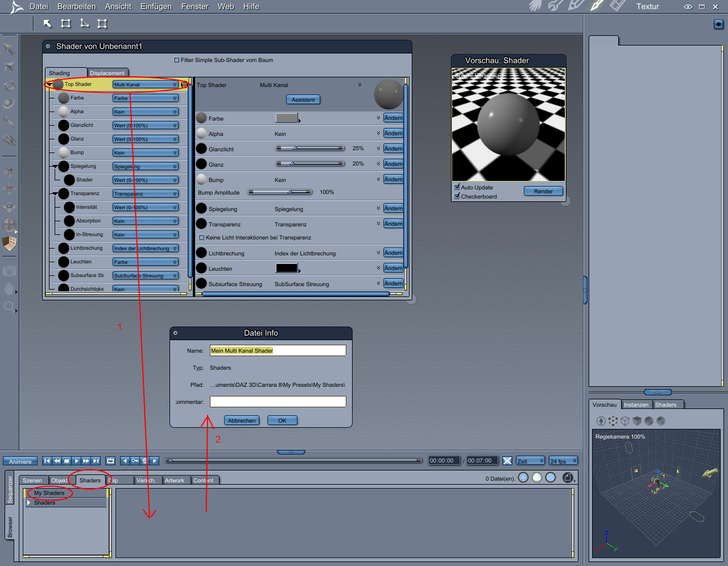The width and height of the screenshot is (728, 566).
Task: Open the Glanzlicht Wert dropdown in shader tree
Action: click(x=146, y=126)
